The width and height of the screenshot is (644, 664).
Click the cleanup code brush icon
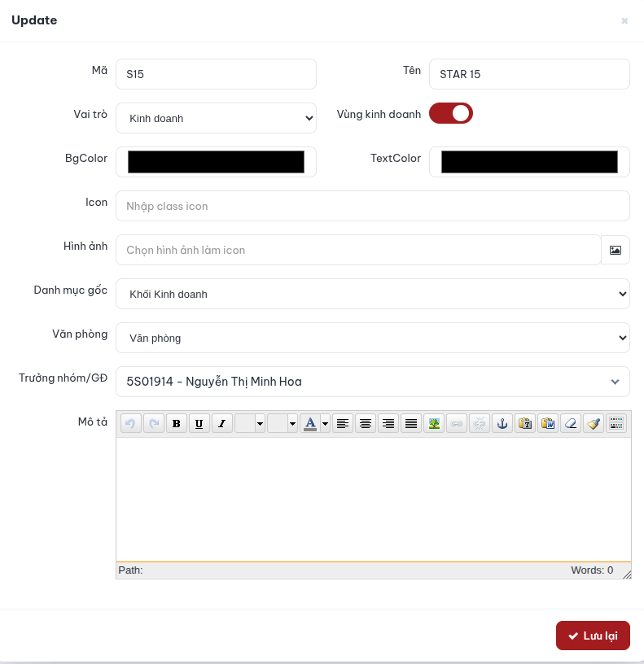594,423
